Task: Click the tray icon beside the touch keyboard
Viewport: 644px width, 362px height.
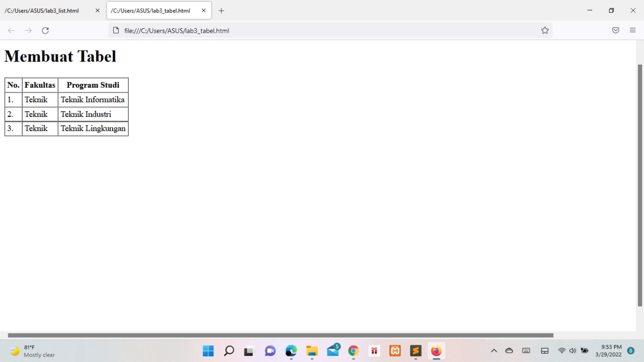Action: tap(544, 351)
